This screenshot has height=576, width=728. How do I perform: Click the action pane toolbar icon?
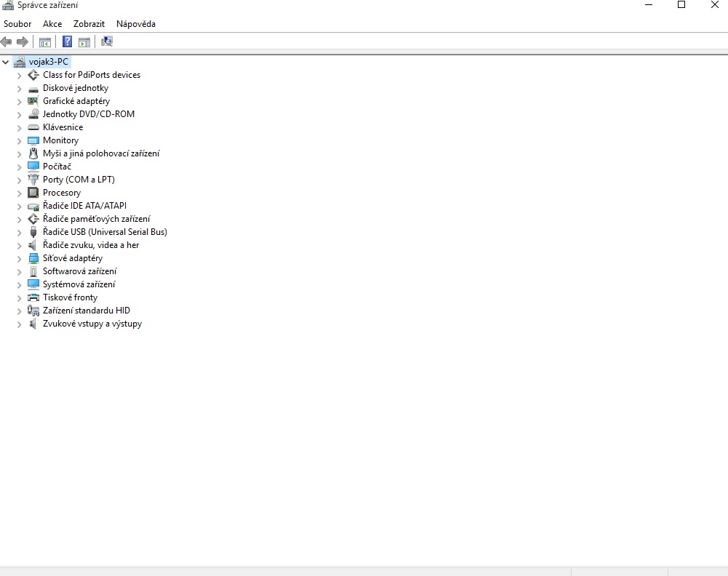[x=84, y=42]
